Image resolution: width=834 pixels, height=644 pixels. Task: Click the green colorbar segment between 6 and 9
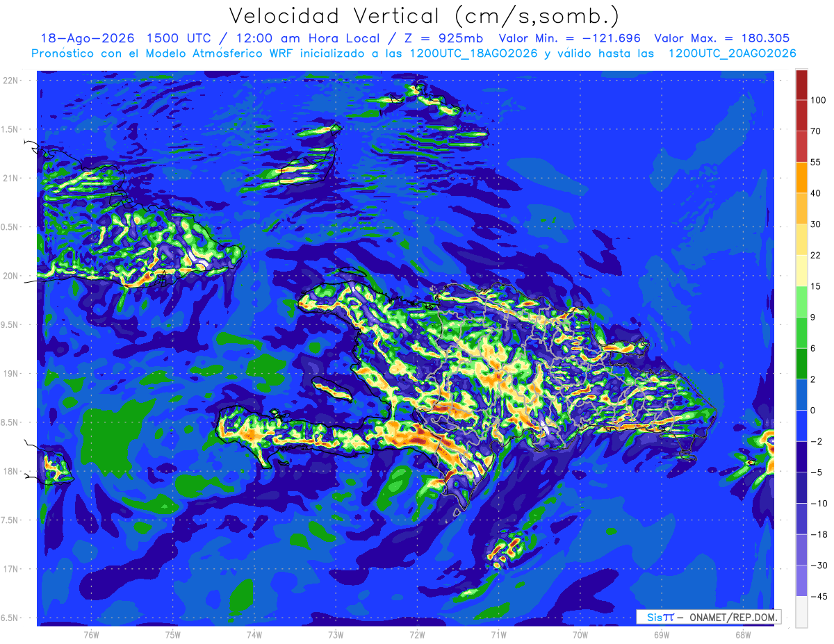tap(801, 332)
